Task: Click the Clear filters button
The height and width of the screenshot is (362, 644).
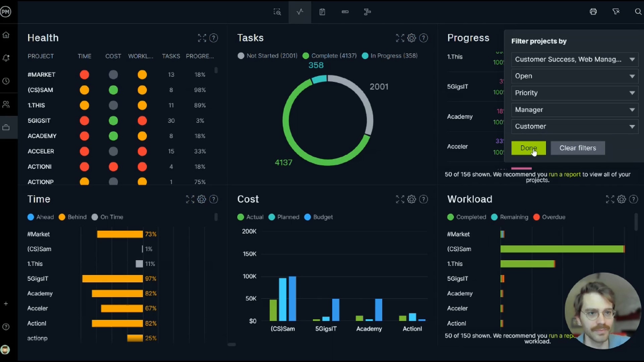Action: point(578,148)
